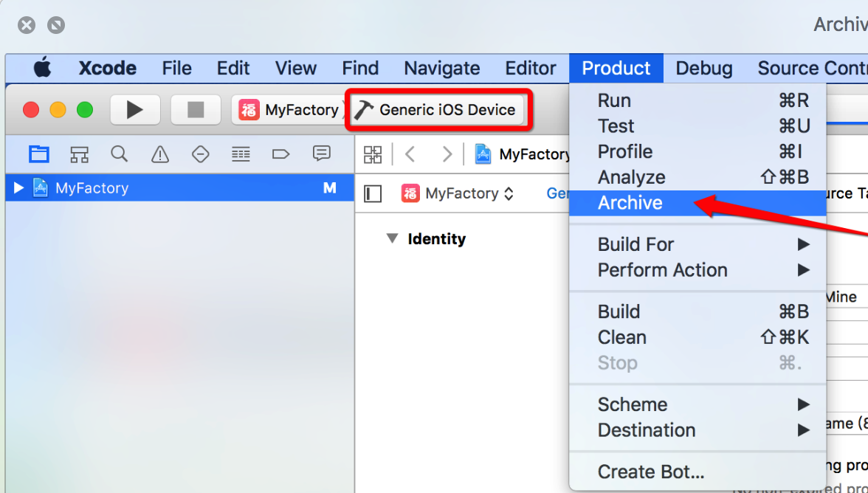The image size is (868, 493).
Task: Choose Archive from Product menu
Action: point(697,202)
